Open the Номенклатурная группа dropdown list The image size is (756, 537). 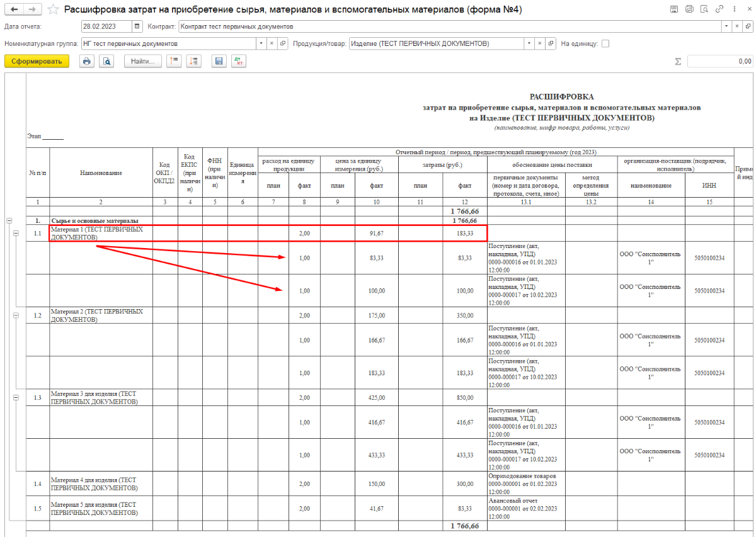[261, 43]
